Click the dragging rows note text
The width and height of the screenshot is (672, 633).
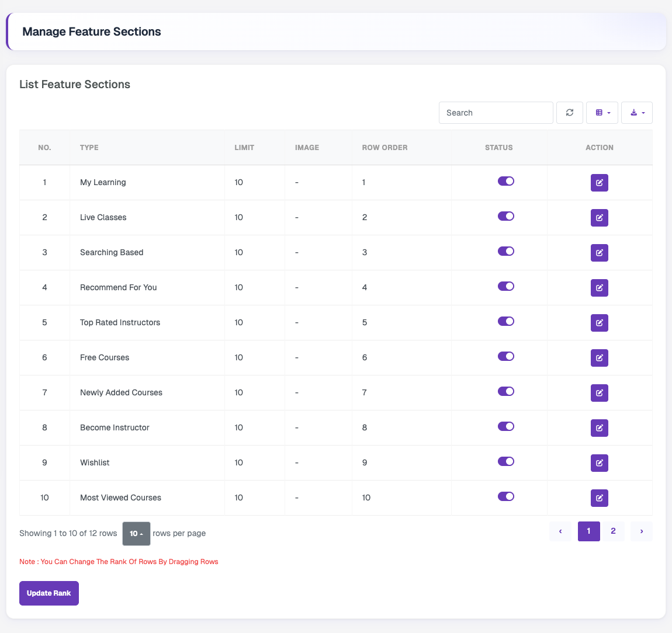(119, 562)
